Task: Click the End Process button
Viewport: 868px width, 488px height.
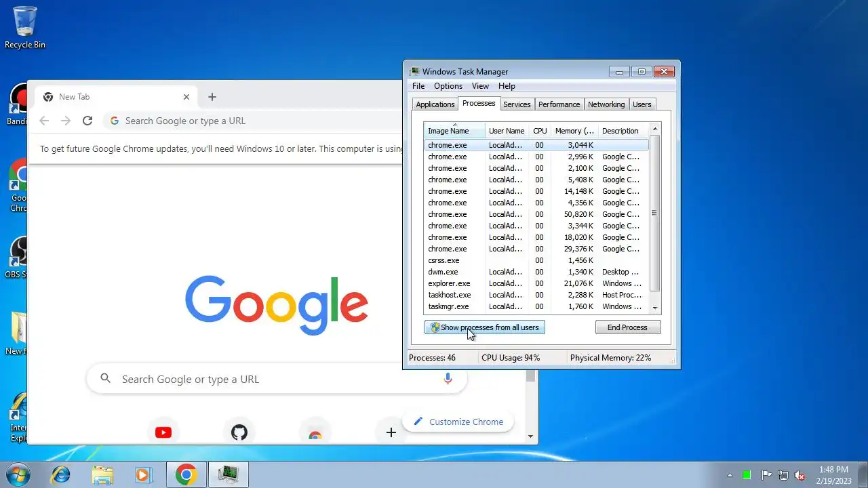Action: (x=627, y=327)
